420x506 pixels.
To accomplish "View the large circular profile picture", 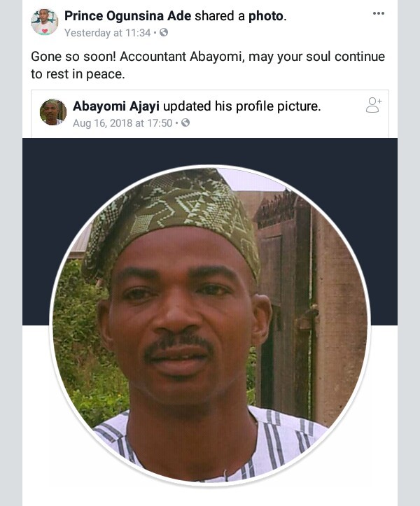I will tap(210, 323).
